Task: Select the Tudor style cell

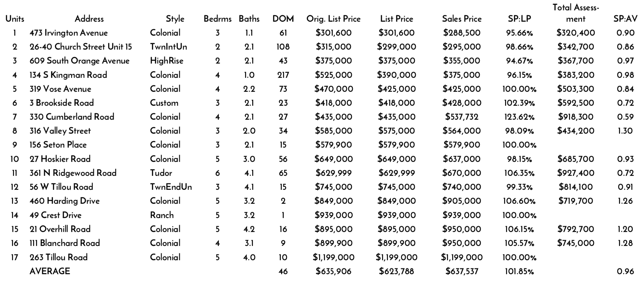Action: click(x=161, y=173)
